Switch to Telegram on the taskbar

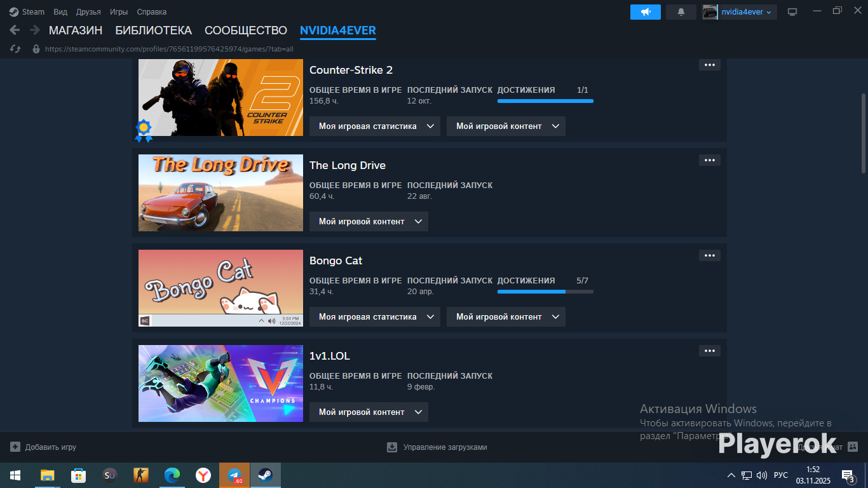pos(234,475)
